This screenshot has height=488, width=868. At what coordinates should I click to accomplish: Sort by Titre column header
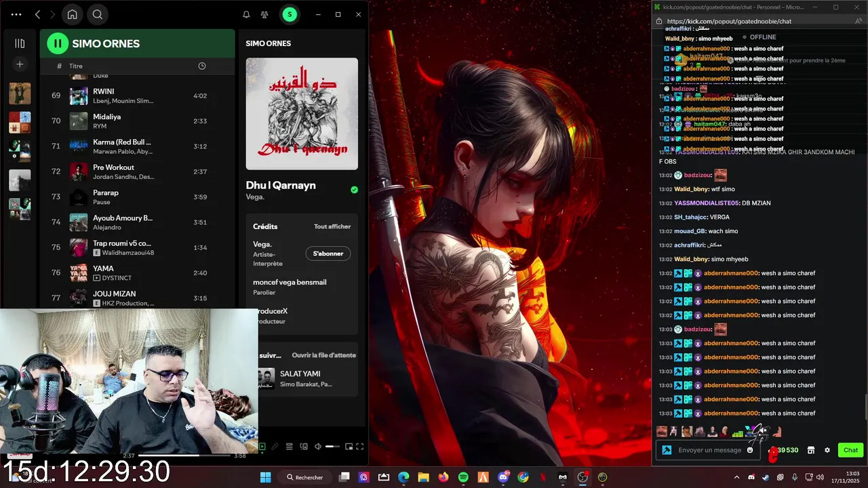75,66
